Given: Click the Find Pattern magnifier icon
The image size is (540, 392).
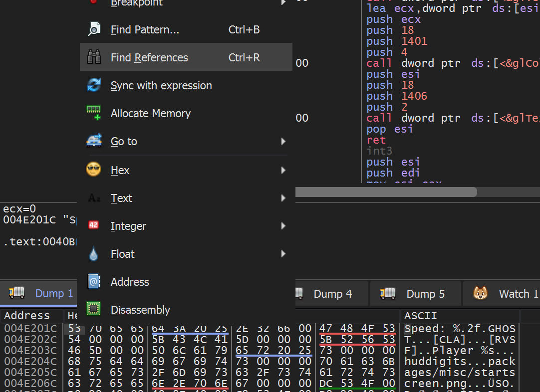Looking at the screenshot, I should [94, 29].
